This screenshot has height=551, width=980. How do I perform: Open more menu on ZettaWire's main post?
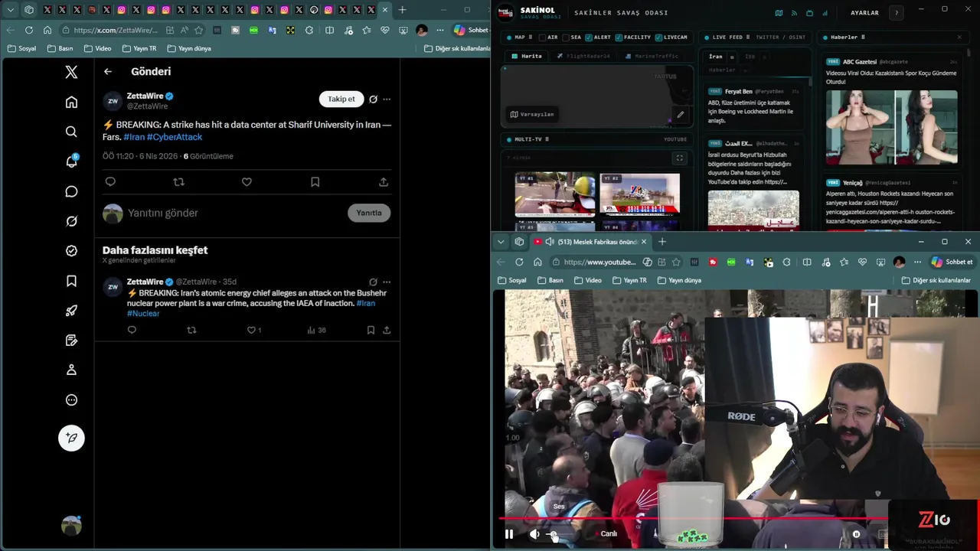coord(387,99)
